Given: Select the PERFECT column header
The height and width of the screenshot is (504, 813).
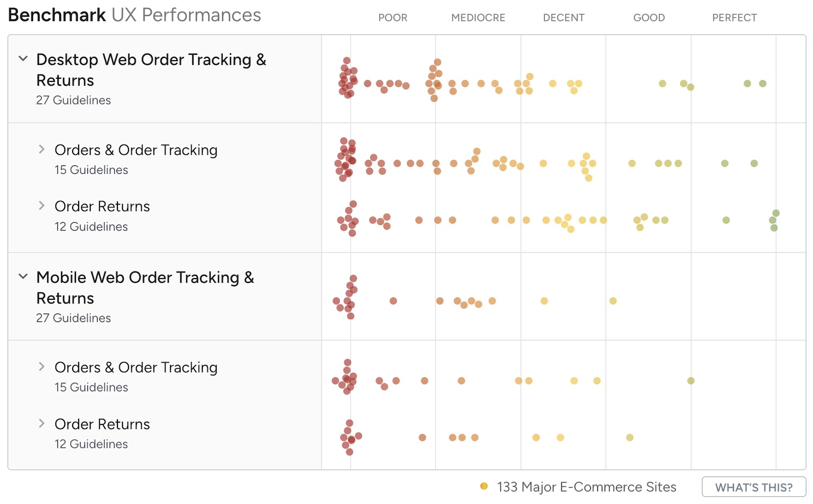Looking at the screenshot, I should point(734,18).
